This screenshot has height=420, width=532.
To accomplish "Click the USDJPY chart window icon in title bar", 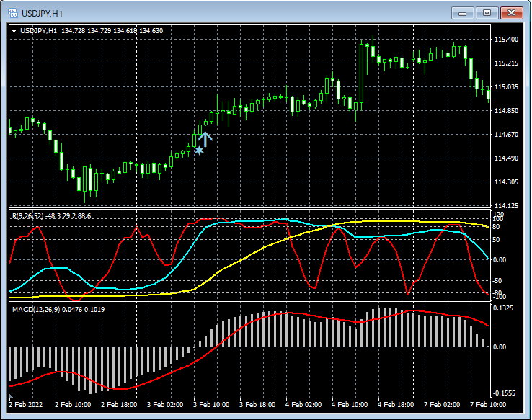I will [12, 13].
